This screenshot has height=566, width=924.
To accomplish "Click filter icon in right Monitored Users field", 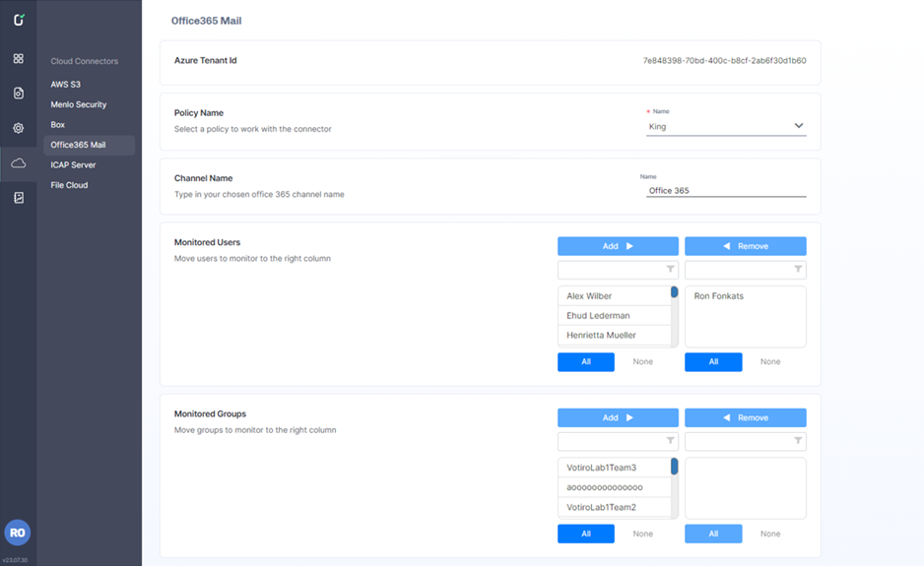I will click(x=797, y=269).
